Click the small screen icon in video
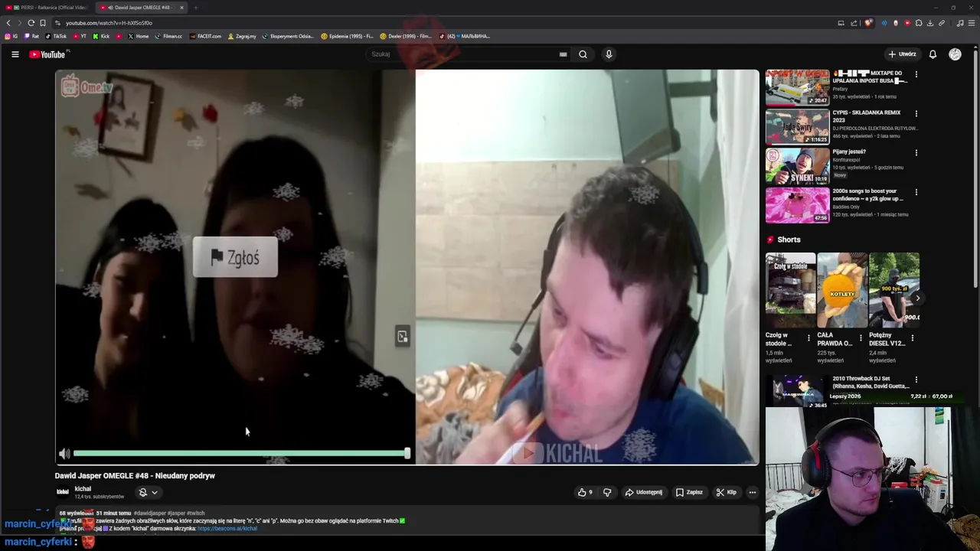This screenshot has height=551, width=980. pos(402,336)
